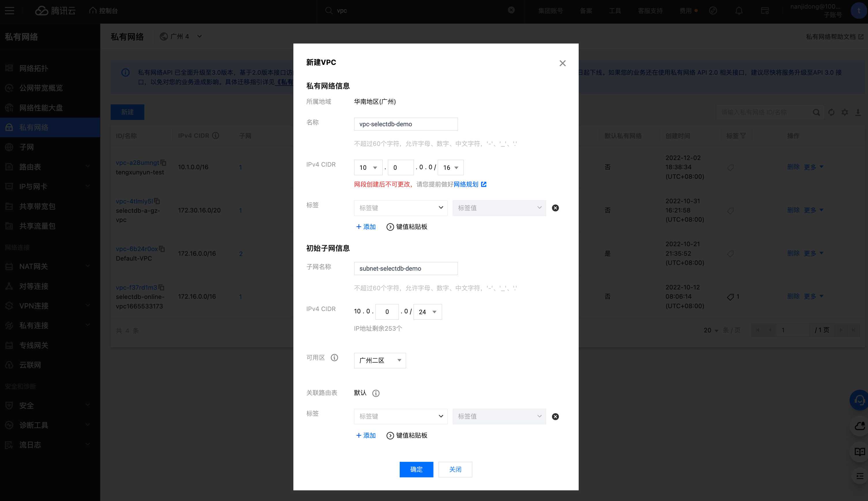
Task: Confirm with 确定 button
Action: click(x=416, y=469)
